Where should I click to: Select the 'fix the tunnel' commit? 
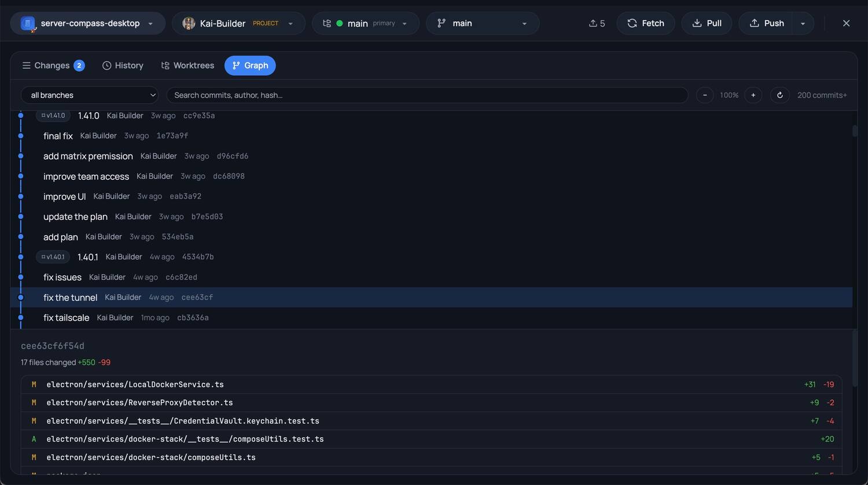point(431,297)
